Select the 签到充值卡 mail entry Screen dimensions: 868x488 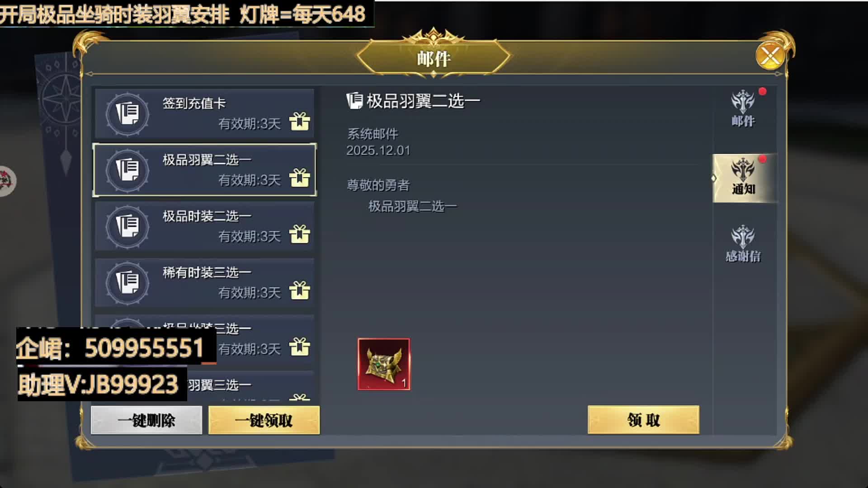(204, 113)
